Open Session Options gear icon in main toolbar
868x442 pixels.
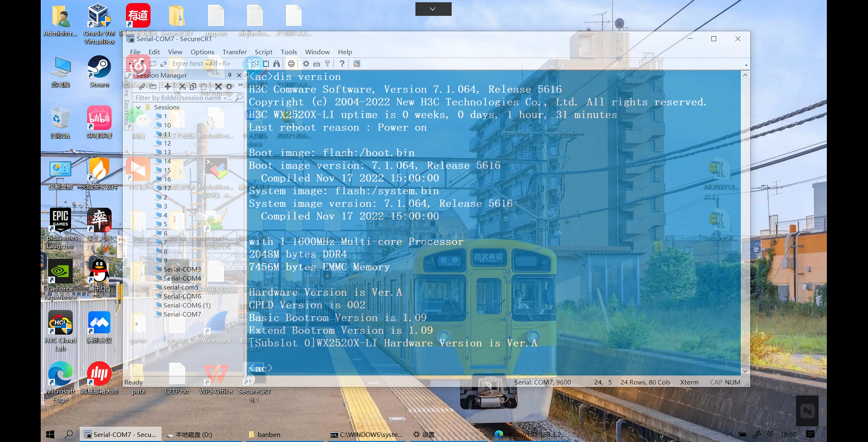click(306, 64)
